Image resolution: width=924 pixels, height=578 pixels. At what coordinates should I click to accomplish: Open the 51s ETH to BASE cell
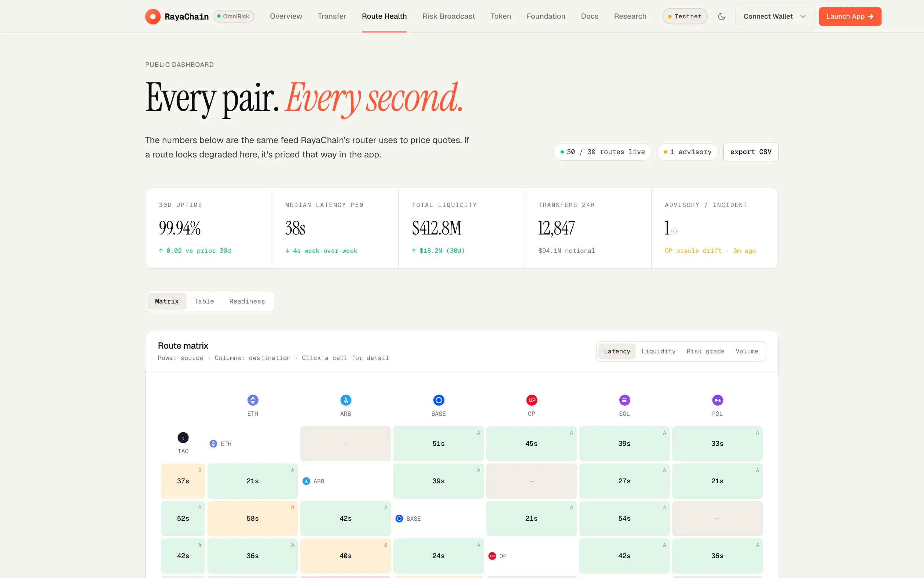point(438,443)
